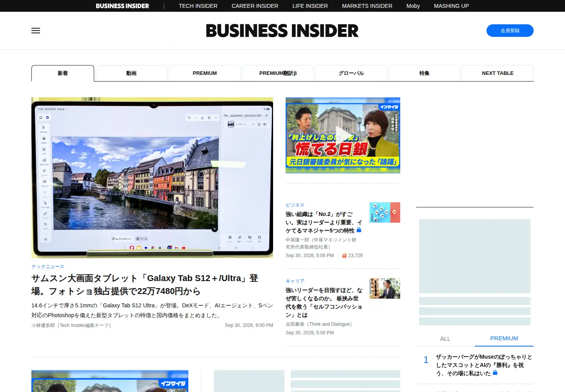Click the 会員登録 button
This screenshot has width=565, height=392.
click(510, 31)
